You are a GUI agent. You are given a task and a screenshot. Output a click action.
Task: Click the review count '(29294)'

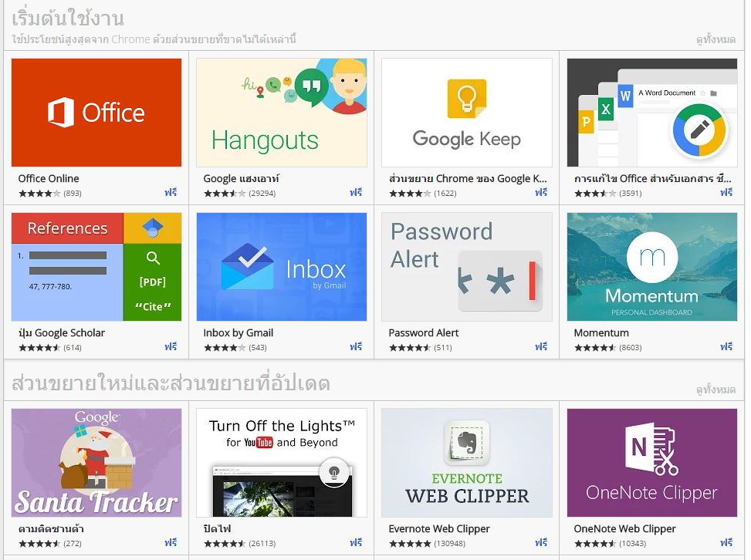(262, 194)
